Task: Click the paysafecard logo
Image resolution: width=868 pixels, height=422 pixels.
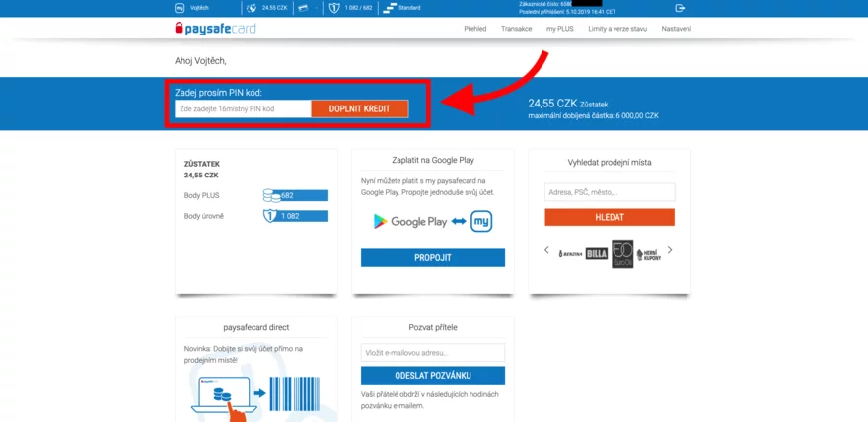Action: 214,29
